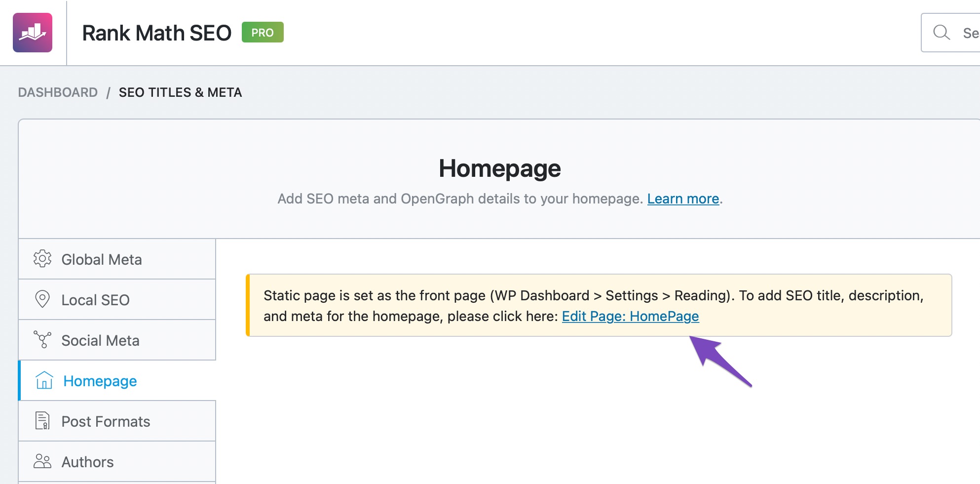The image size is (980, 484).
Task: Open the Global Meta tab
Action: pyautogui.click(x=117, y=259)
